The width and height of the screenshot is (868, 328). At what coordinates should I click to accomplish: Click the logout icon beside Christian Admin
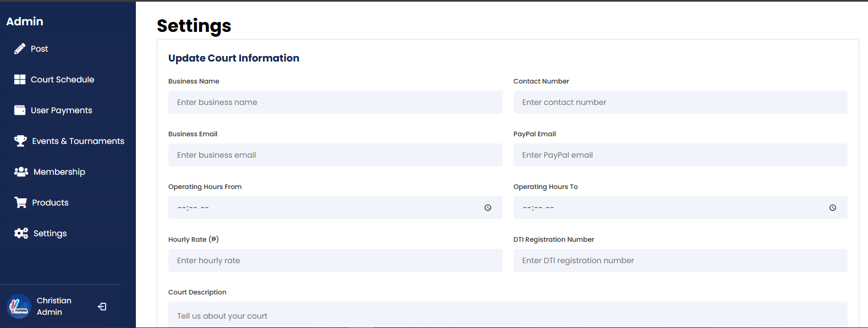tap(102, 307)
